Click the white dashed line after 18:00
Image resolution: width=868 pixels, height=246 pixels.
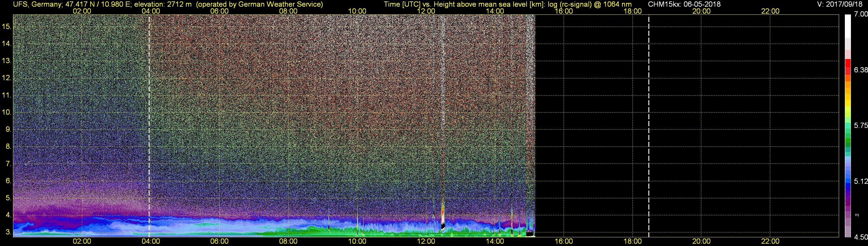click(649, 126)
